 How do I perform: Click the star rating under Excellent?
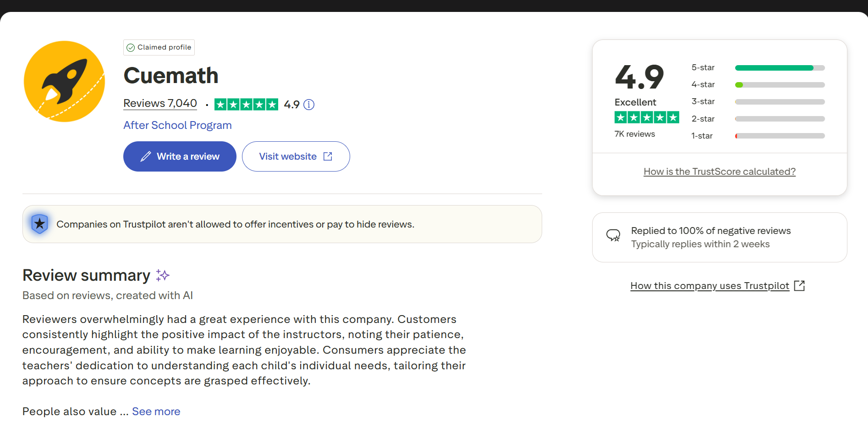pos(647,117)
